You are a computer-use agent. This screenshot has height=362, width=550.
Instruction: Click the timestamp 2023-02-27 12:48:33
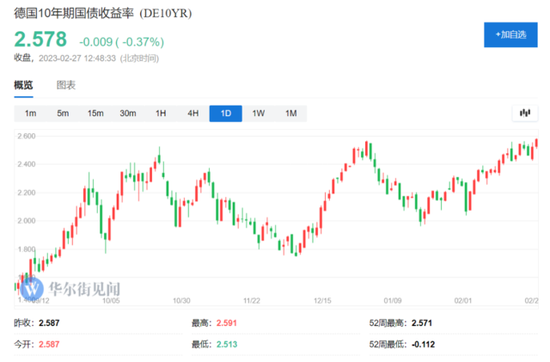tap(77, 58)
